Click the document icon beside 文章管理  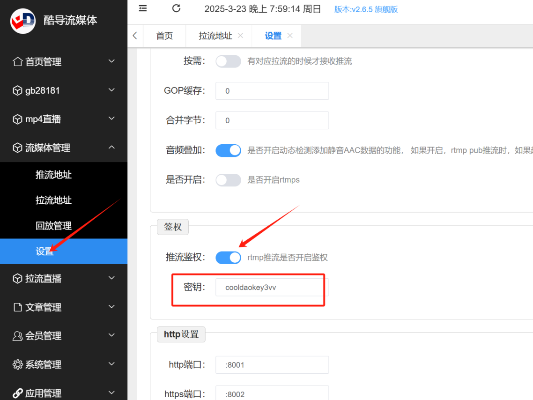(x=17, y=307)
